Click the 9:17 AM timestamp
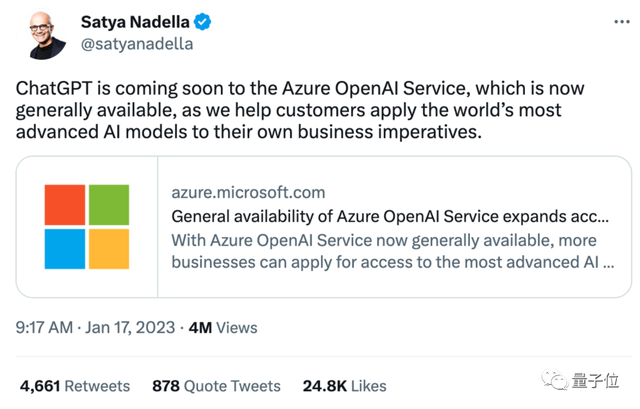Image resolution: width=640 pixels, height=409 pixels. point(45,327)
